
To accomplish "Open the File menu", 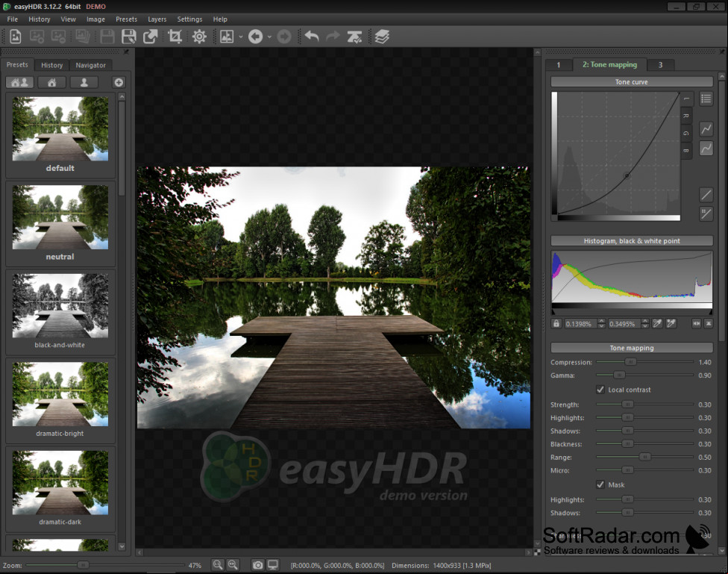I will coord(13,19).
